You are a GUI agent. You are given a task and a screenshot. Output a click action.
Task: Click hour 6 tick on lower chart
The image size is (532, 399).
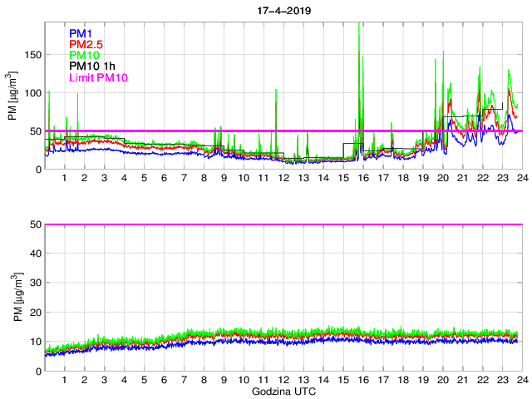164,380
